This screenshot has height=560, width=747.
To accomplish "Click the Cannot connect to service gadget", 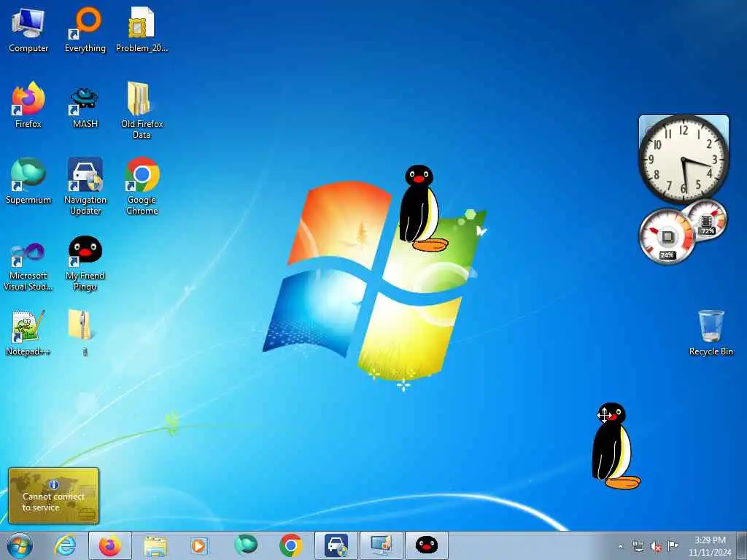I will click(54, 496).
